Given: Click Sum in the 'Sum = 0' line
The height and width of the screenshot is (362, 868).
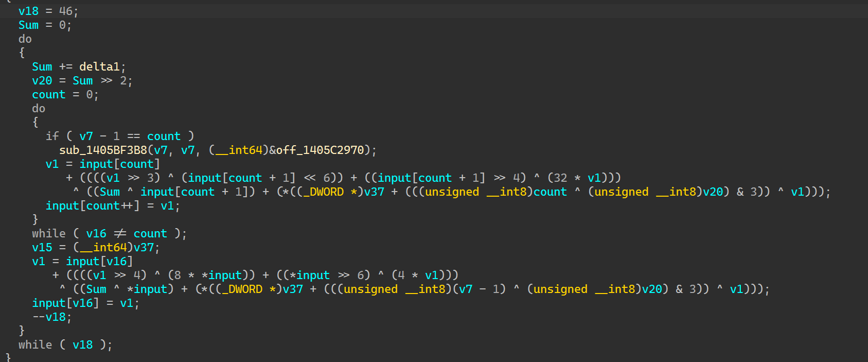Looking at the screenshot, I should pos(28,25).
